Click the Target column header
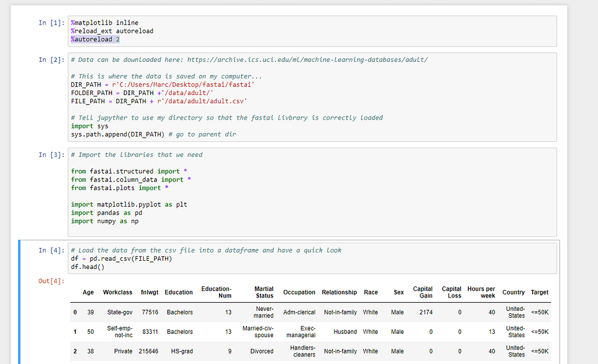Screen dimensions: 598x364 point(540,292)
